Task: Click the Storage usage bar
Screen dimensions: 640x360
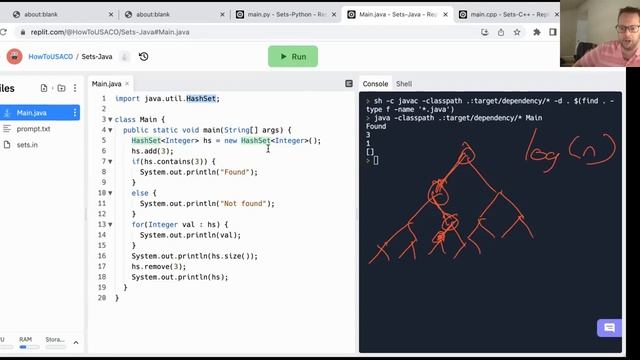Action: [x=56, y=347]
